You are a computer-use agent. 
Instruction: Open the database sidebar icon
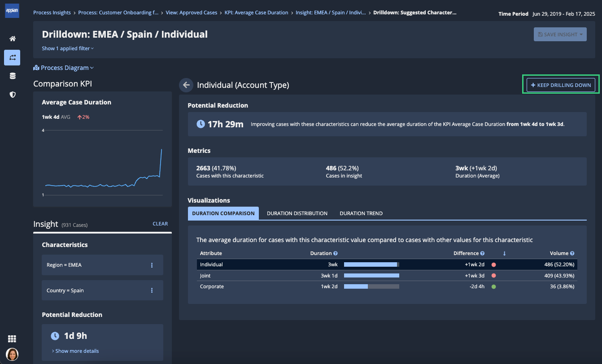[13, 76]
